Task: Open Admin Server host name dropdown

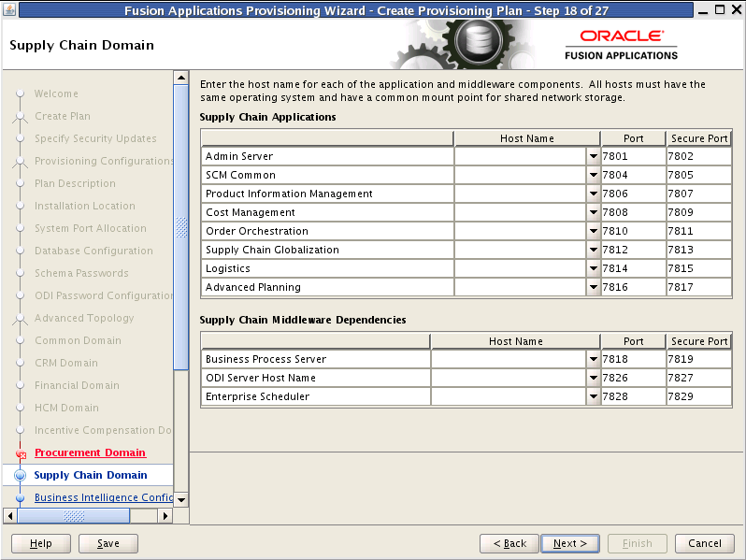Action: point(593,156)
